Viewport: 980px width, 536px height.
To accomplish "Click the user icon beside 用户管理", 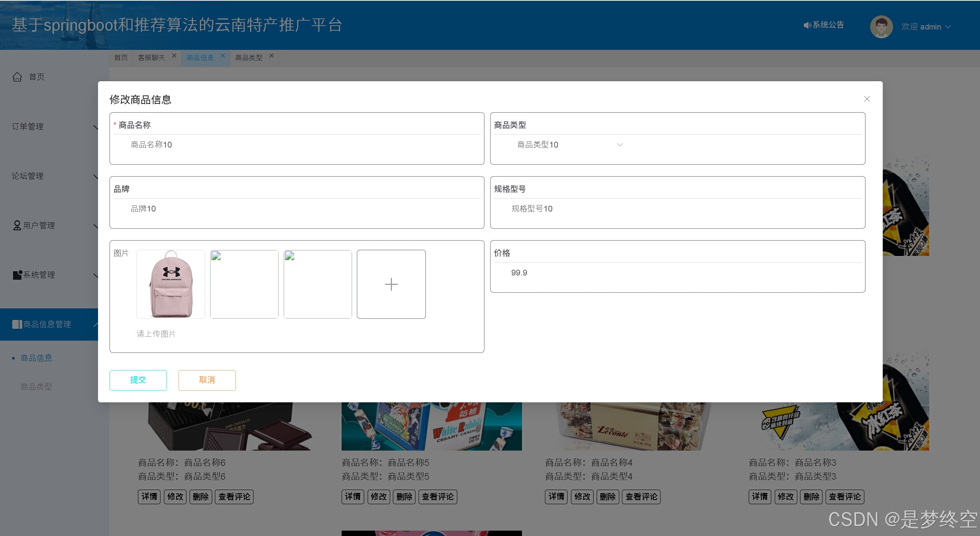I will coord(17,225).
